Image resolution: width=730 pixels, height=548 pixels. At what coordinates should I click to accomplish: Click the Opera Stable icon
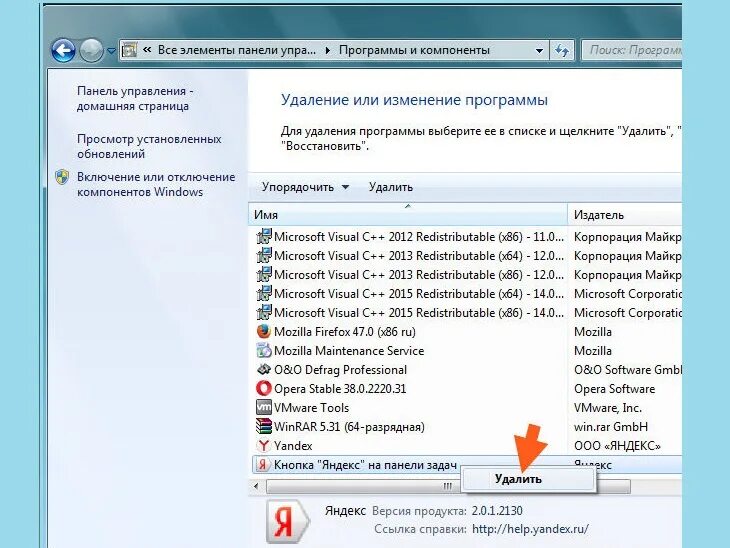(264, 388)
